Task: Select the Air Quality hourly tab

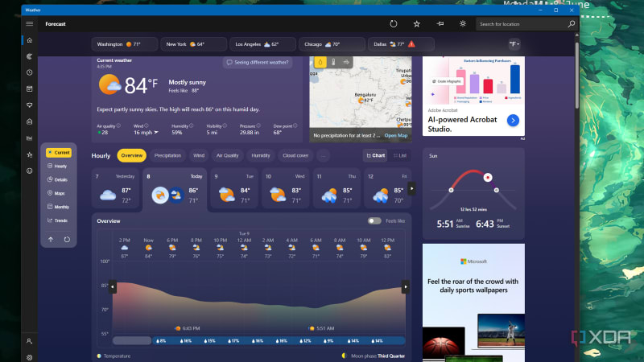Action: click(228, 155)
